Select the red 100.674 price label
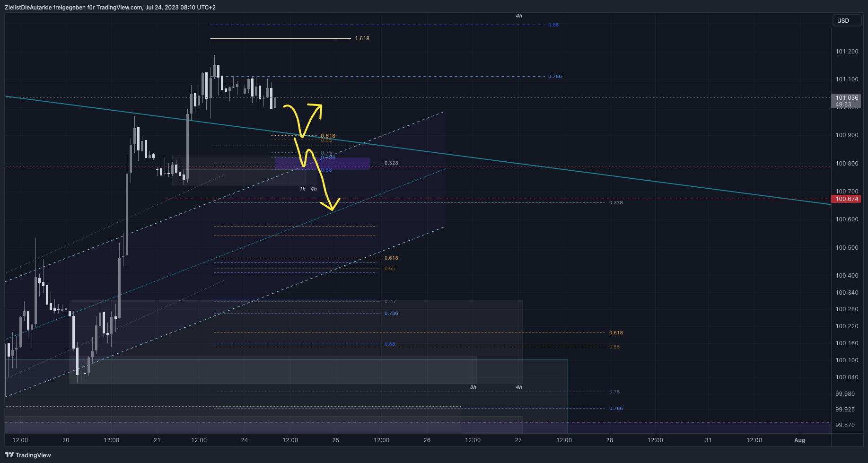Viewport: 868px width, 463px height. 846,199
